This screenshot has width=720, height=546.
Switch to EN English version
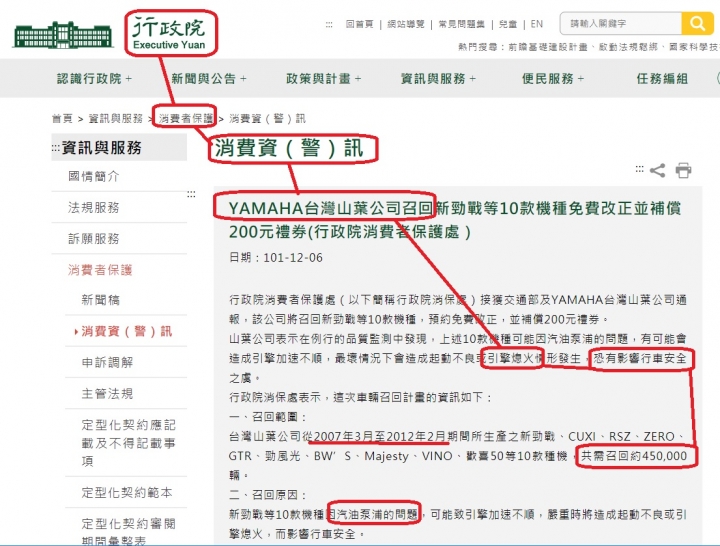[x=536, y=24]
